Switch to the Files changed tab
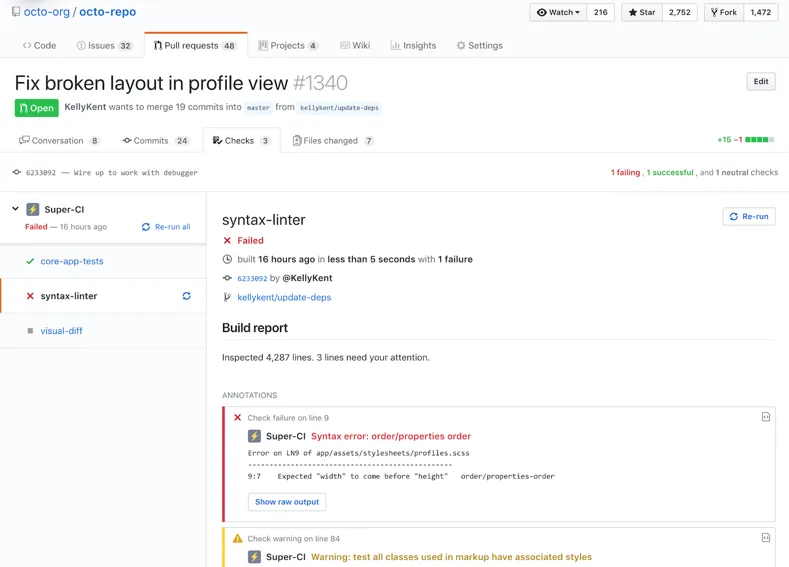The height and width of the screenshot is (567, 789). (333, 141)
